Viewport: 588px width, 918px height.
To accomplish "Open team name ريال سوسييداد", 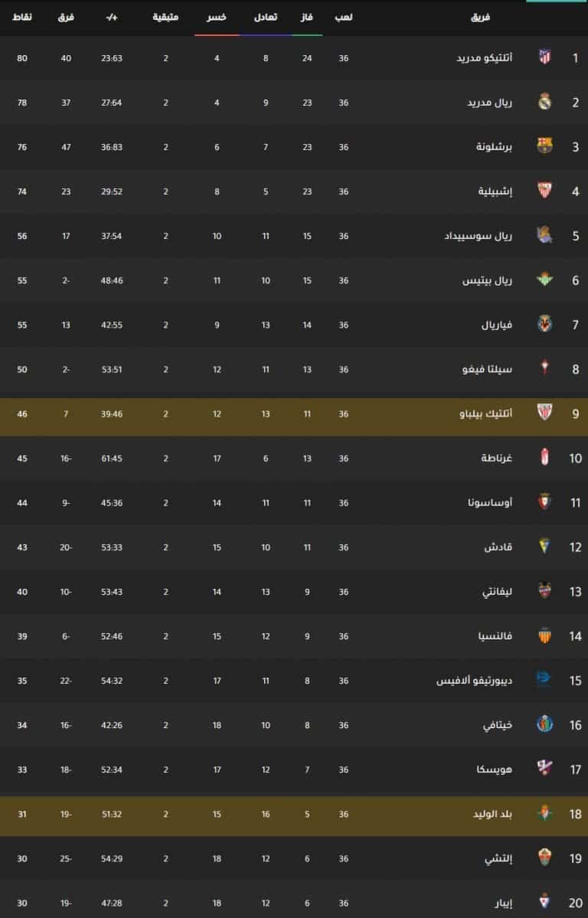I will point(478,236).
